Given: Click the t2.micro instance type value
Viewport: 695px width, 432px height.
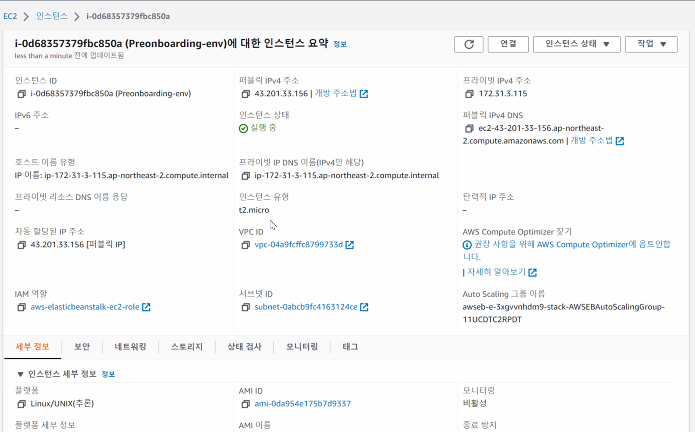Looking at the screenshot, I should pyautogui.click(x=254, y=210).
